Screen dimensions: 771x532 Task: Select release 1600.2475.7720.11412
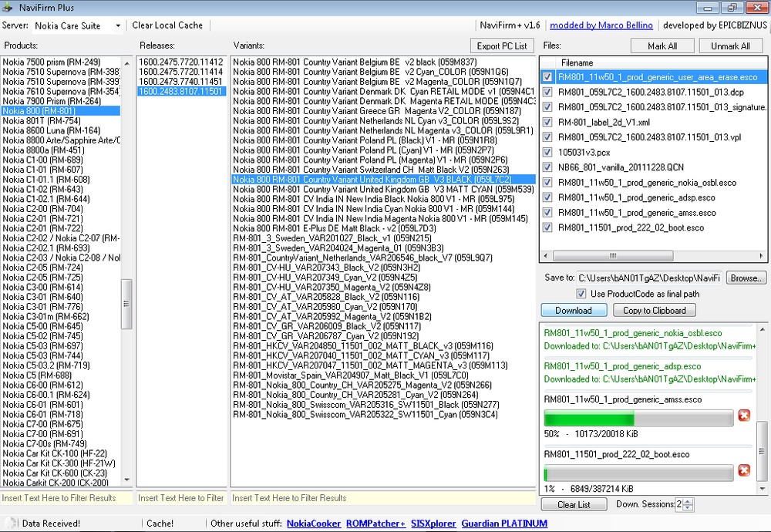click(x=180, y=62)
